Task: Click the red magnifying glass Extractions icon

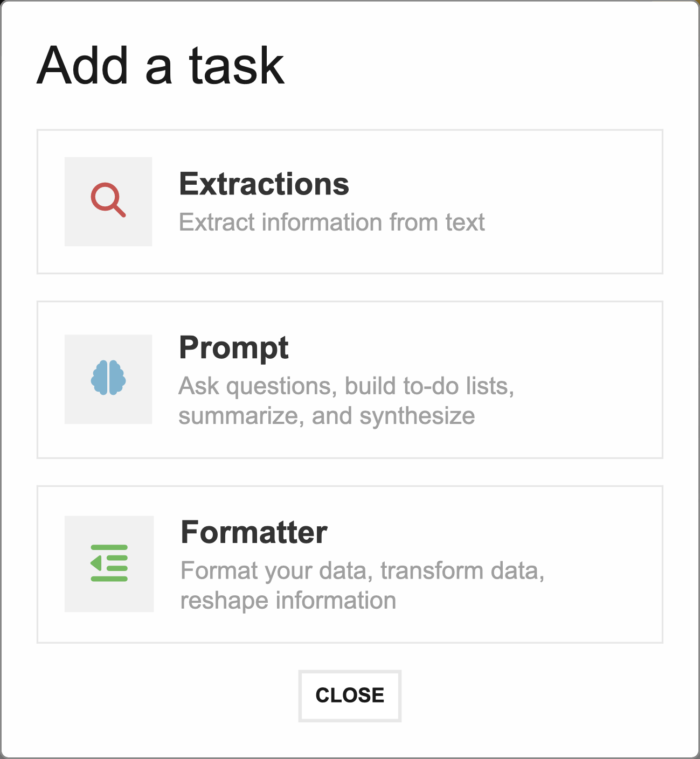Action: 108,200
